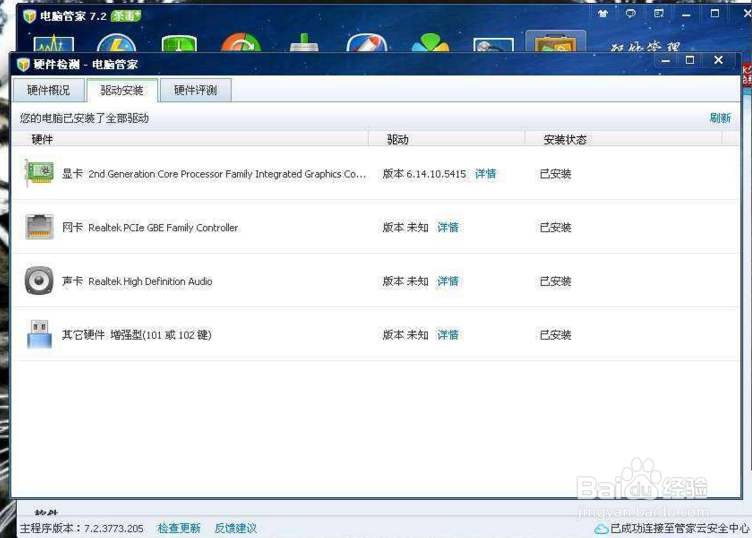Click the cloud icon in the status bar
Viewport: 752px width, 538px height.
601,529
